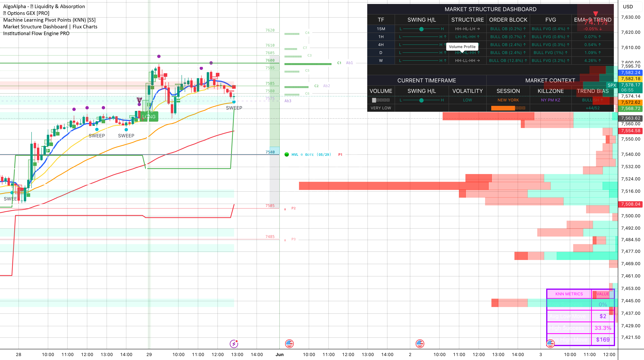Select the AlgoAlpha Liquidity & Absorption indicator title
This screenshot has width=644, height=360.
pos(44,7)
